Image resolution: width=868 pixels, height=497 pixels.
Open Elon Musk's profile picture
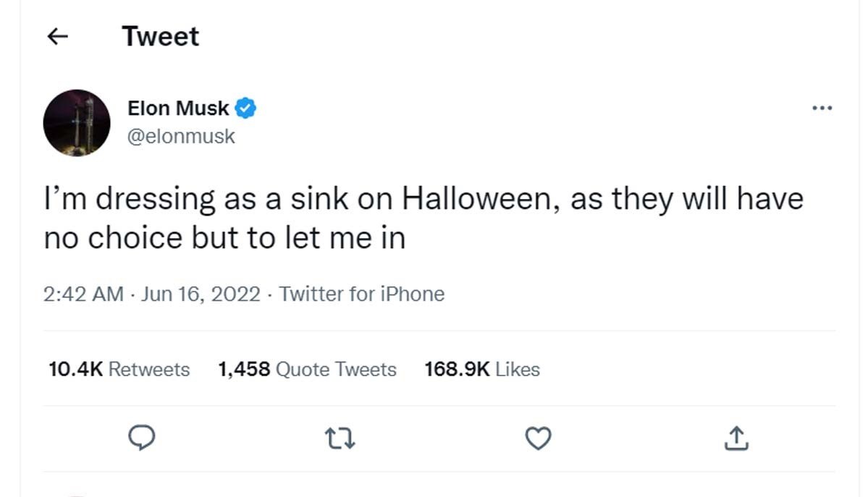(77, 123)
